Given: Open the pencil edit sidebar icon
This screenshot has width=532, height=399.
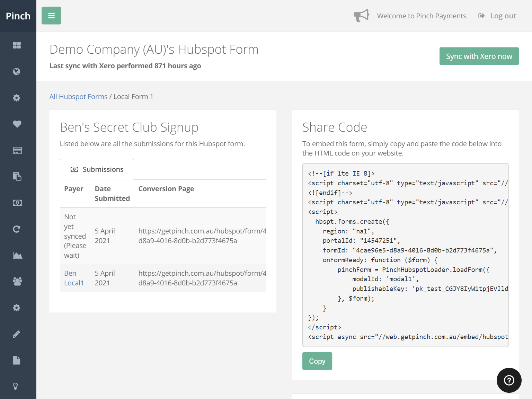Looking at the screenshot, I should tap(17, 334).
